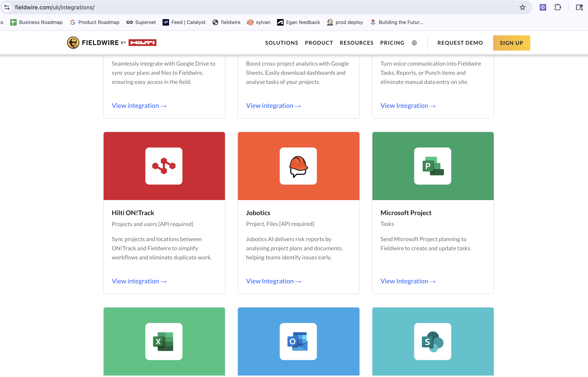Click the Hilti ON!Track description paragraph
The height and width of the screenshot is (377, 588).
pos(162,248)
